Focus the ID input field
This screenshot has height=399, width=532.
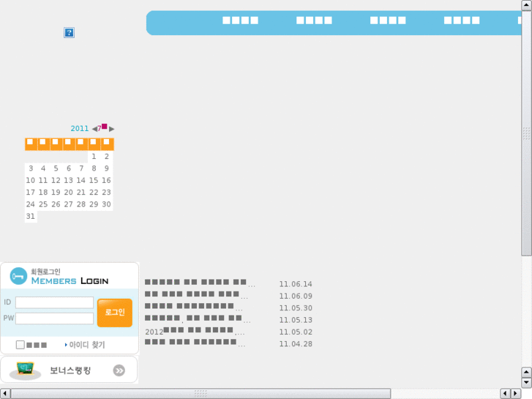point(54,302)
